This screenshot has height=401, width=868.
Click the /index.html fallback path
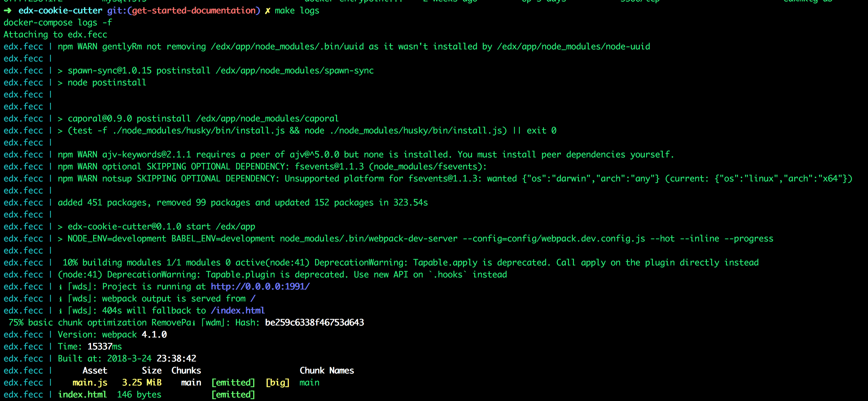coord(238,311)
